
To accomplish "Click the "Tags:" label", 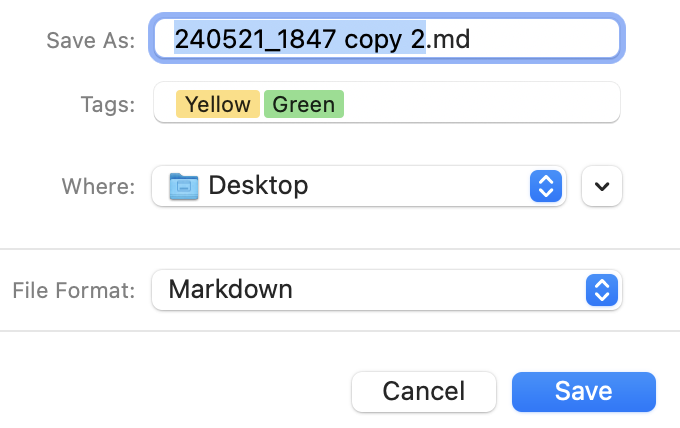I will click(x=108, y=104).
